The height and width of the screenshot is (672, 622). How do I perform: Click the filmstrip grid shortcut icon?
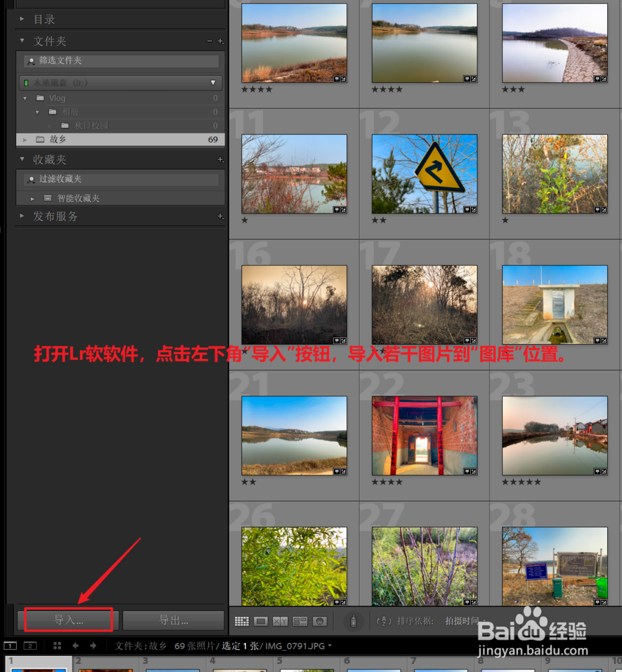[57, 646]
